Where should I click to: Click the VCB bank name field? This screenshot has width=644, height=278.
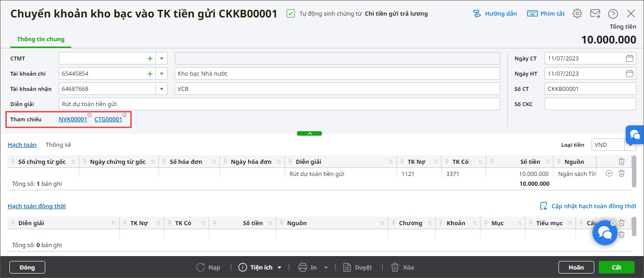(x=337, y=89)
